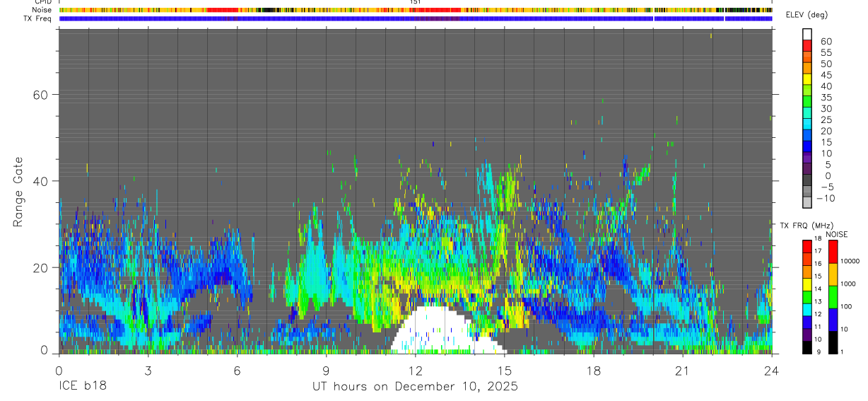
Task: Click the '18' hour tick label on time axis
Action: (593, 371)
